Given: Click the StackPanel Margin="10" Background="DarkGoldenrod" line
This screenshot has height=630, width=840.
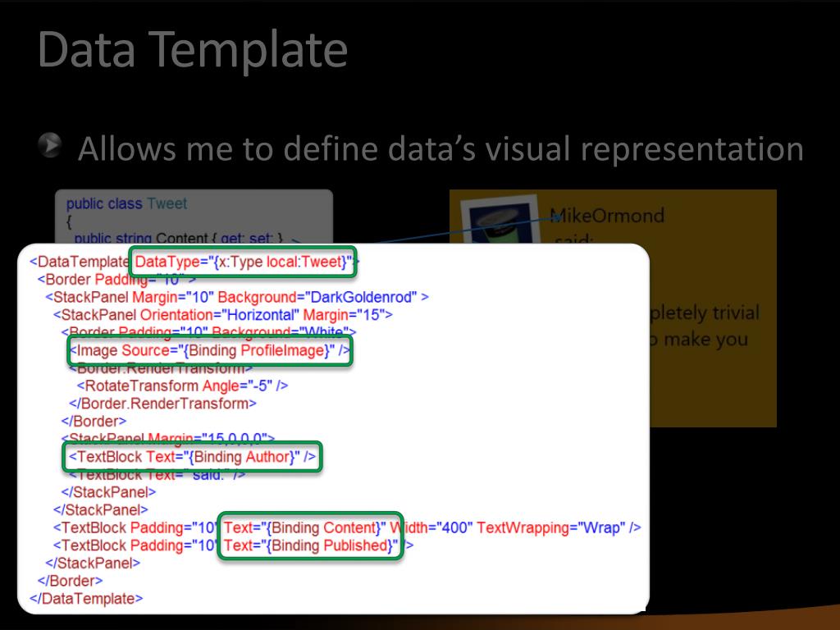Looking at the screenshot, I should click(x=237, y=297).
